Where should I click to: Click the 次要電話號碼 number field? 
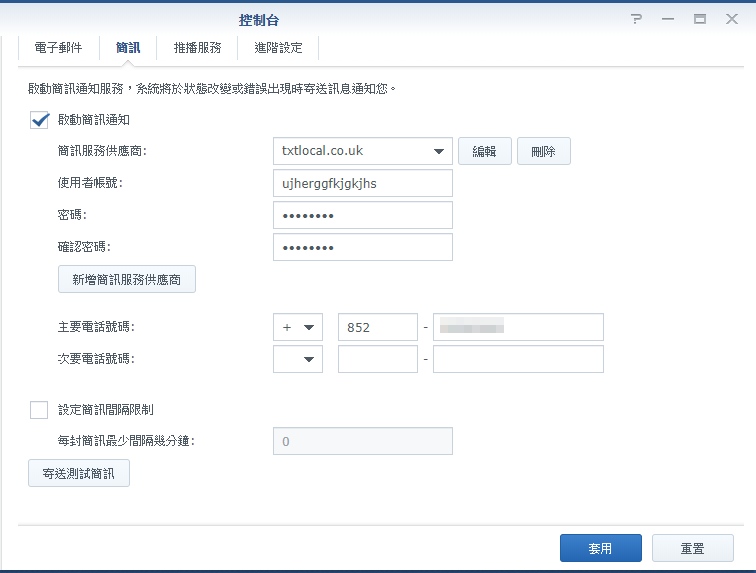518,359
